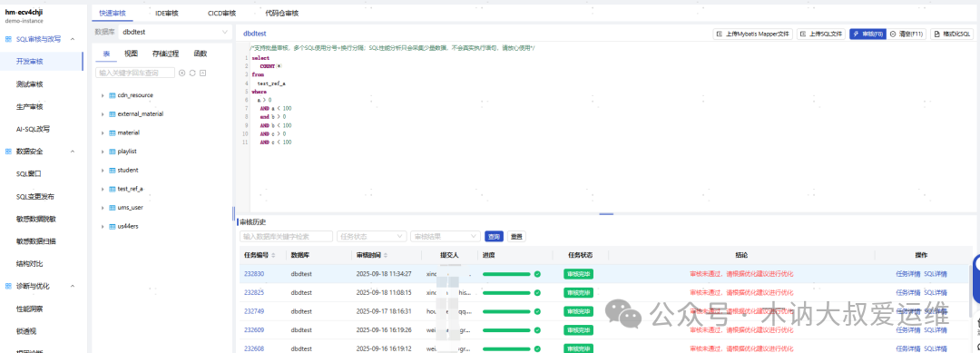This screenshot has width=980, height=353.
Task: Click the progress bar of task 232749
Action: tap(506, 311)
